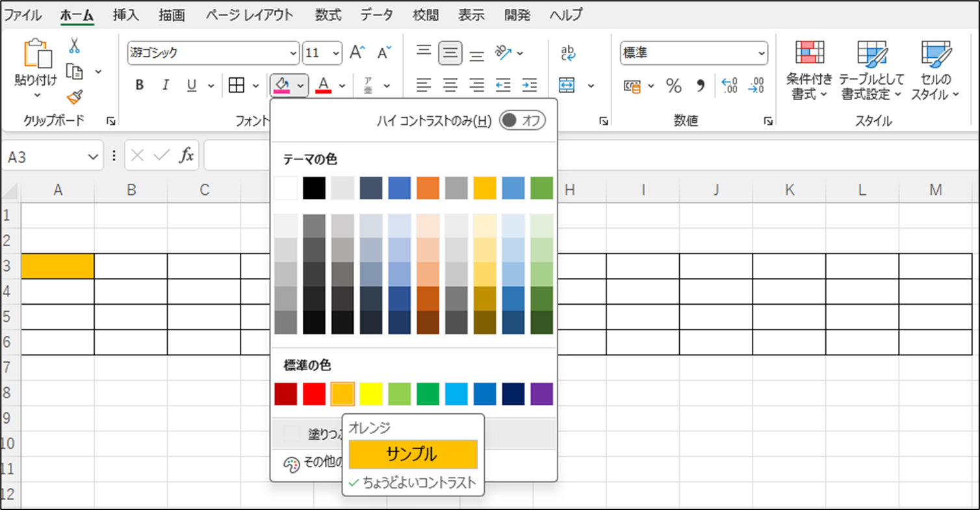Viewport: 980px width, 510px height.
Task: Click the decrease decimal icon
Action: pos(756,86)
